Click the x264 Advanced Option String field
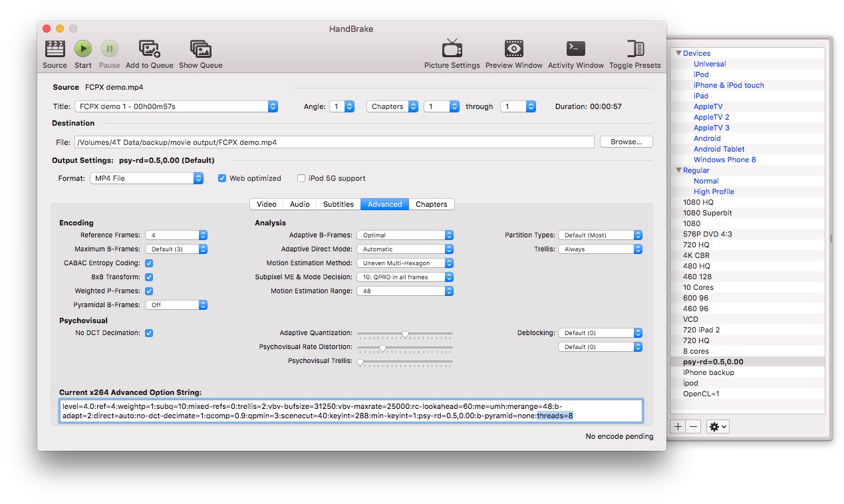The height and width of the screenshot is (504, 844). point(351,411)
